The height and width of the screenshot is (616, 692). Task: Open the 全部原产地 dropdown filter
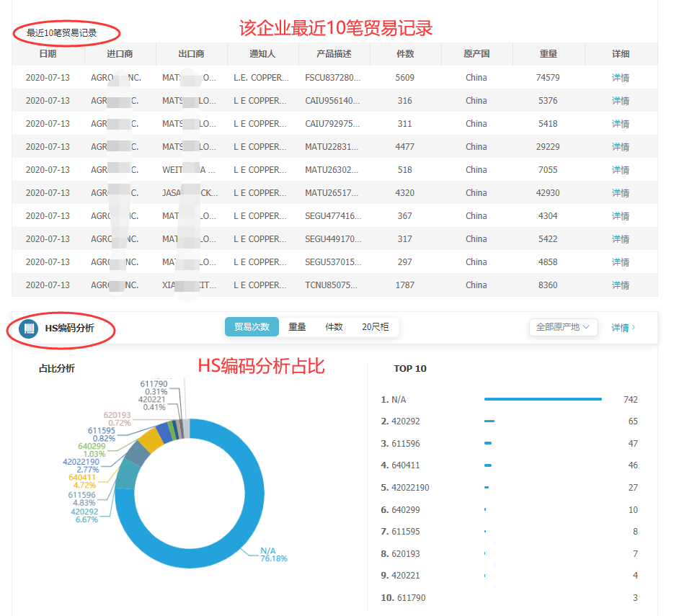tap(563, 327)
